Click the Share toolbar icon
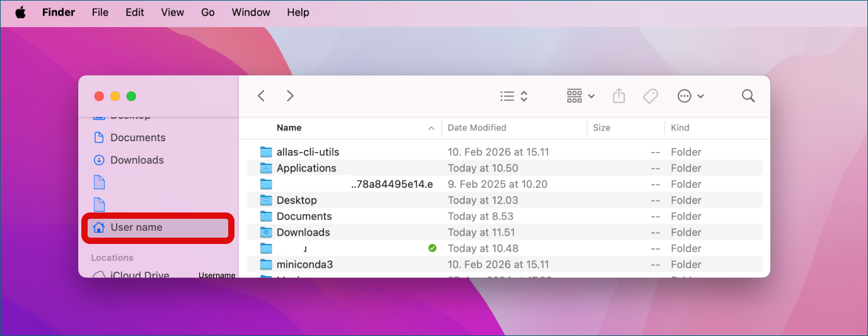The width and height of the screenshot is (868, 336). coord(619,96)
